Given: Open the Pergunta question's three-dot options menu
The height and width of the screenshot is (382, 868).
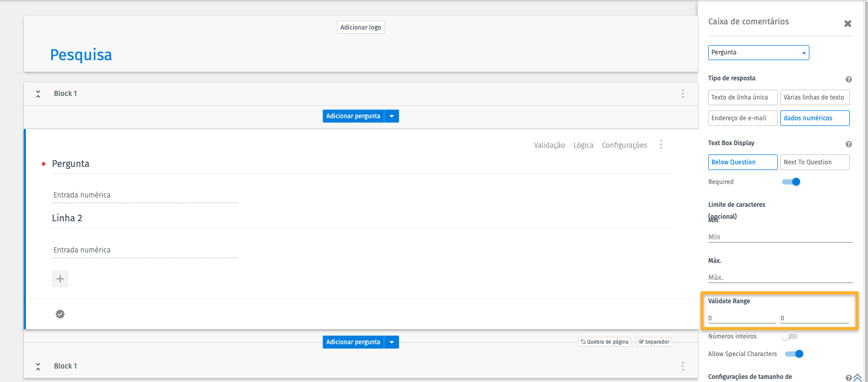Looking at the screenshot, I should click(661, 145).
